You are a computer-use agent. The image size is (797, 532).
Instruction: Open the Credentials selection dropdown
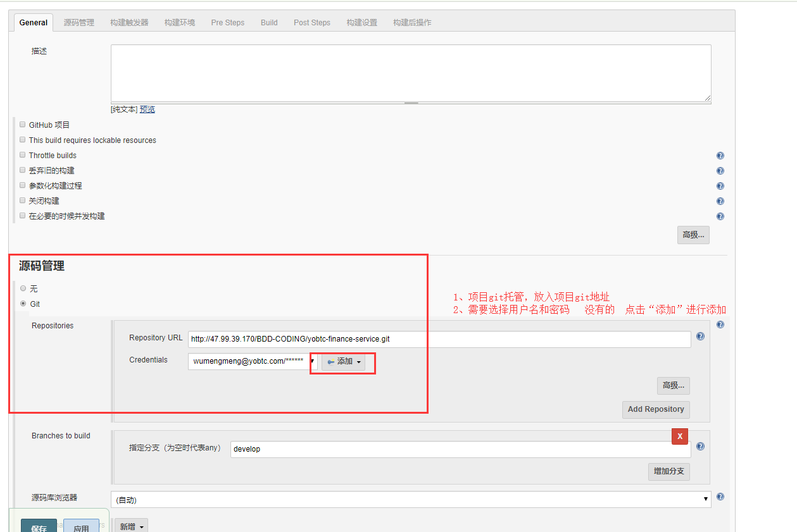(x=253, y=361)
